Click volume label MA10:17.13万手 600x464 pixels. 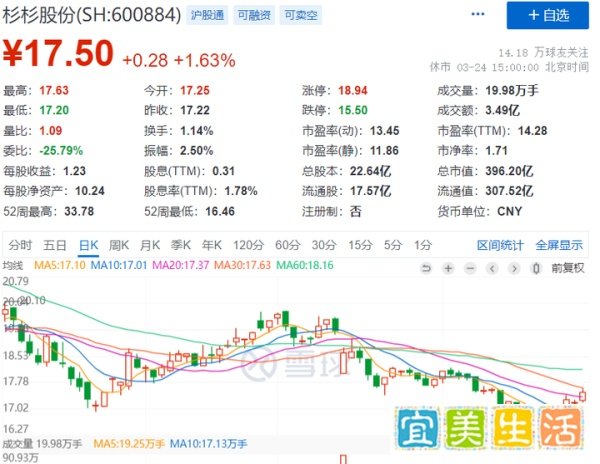(209, 444)
